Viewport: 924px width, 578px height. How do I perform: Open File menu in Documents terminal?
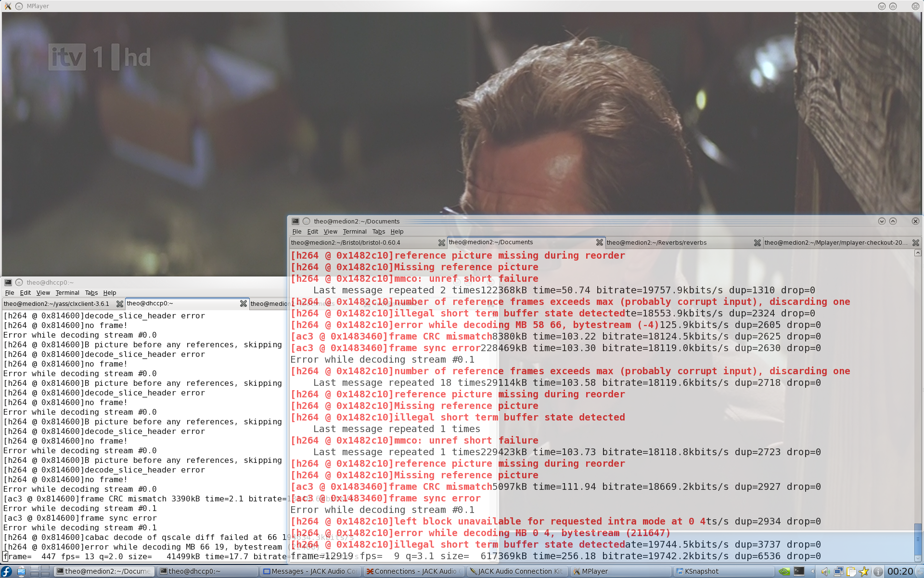coord(297,232)
